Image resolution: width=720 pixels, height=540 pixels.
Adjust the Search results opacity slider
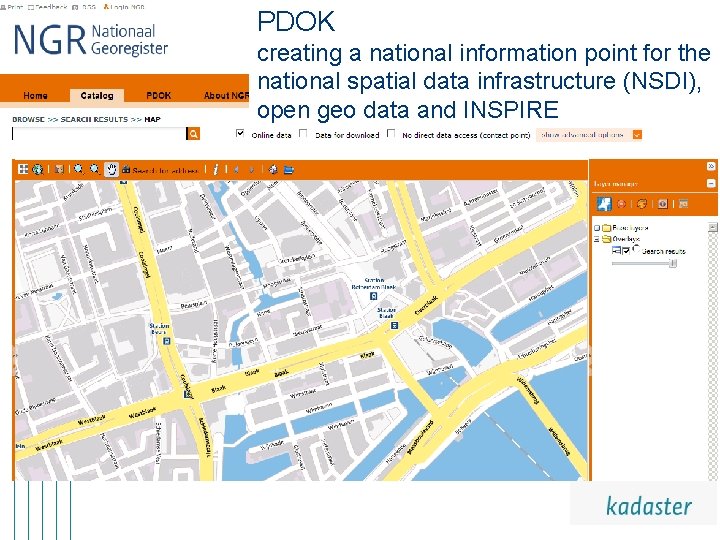(673, 263)
